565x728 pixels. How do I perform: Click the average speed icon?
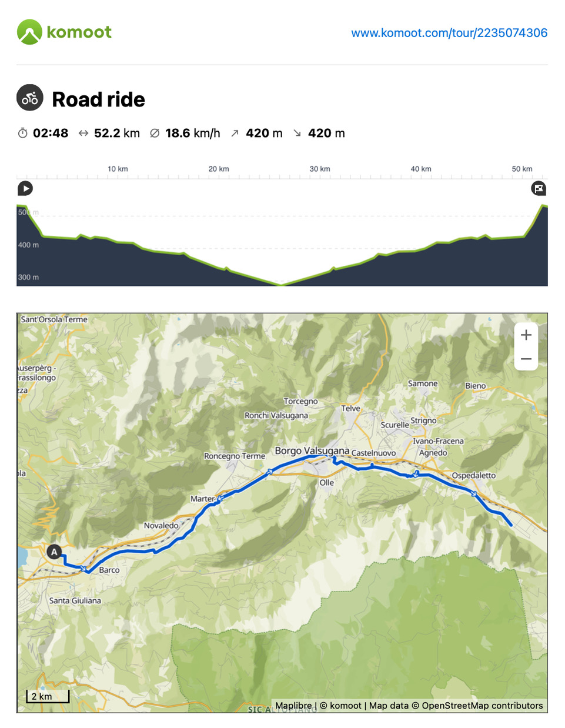155,133
